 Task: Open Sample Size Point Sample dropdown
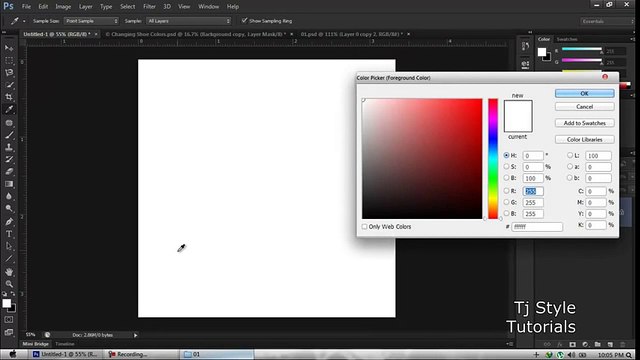[91, 21]
